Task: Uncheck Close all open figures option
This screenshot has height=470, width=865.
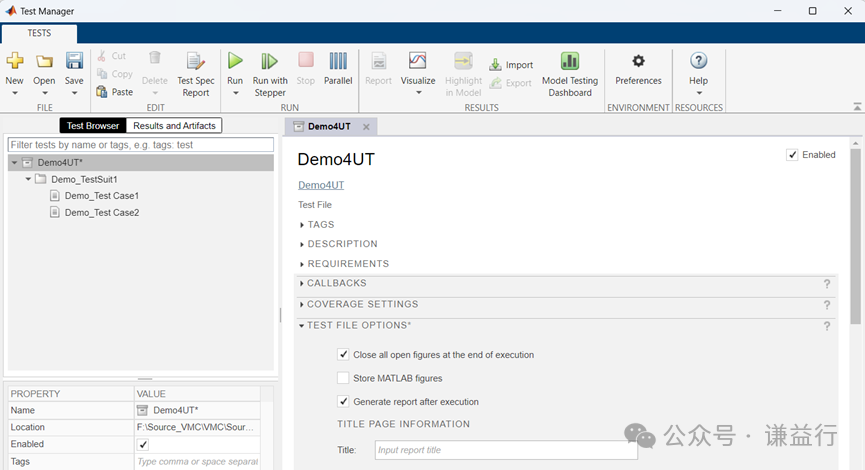Action: click(343, 354)
